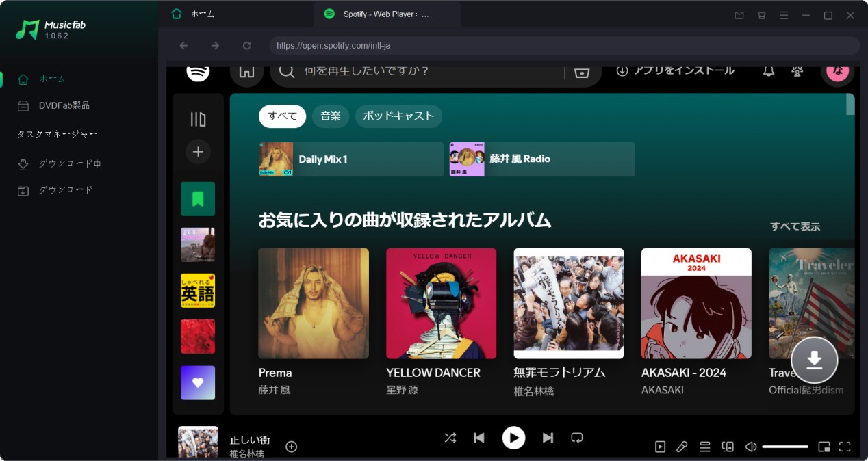The height and width of the screenshot is (461, 868).
Task: Toggle repeat mode
Action: coord(577,438)
